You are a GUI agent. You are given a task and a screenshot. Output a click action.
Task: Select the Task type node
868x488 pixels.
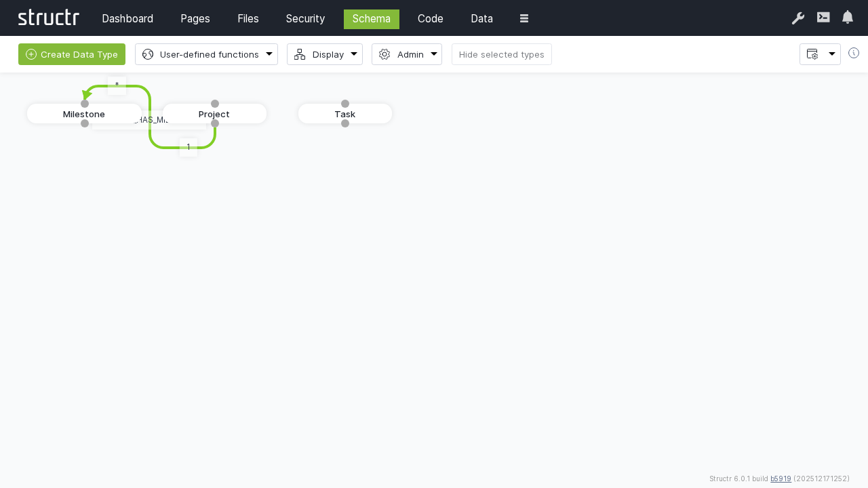pos(345,114)
